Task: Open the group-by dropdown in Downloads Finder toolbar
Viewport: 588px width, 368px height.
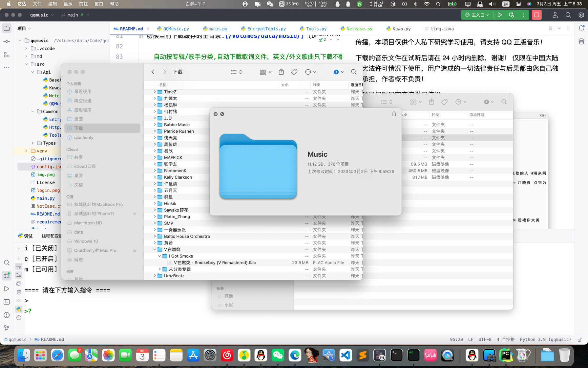Action: pyautogui.click(x=265, y=72)
